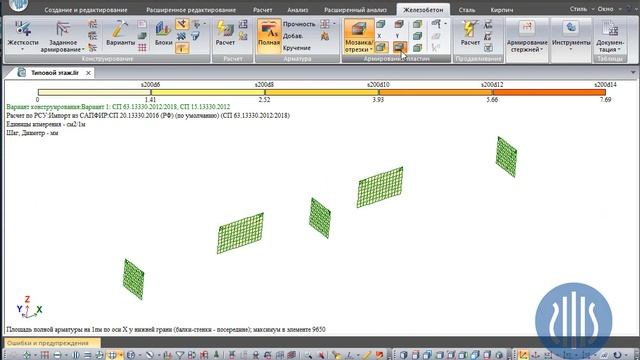Open the Кирпич ribbon tab
The image size is (640, 360).
[x=502, y=10]
